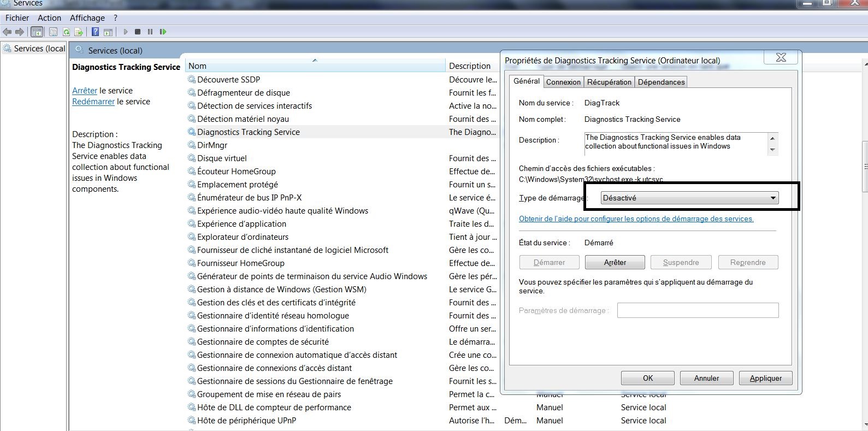Click the gear icon beside Défragmenteur de disque

tap(192, 92)
